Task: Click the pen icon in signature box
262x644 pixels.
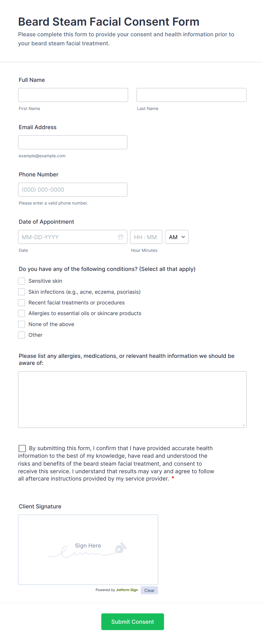Action: click(x=121, y=548)
